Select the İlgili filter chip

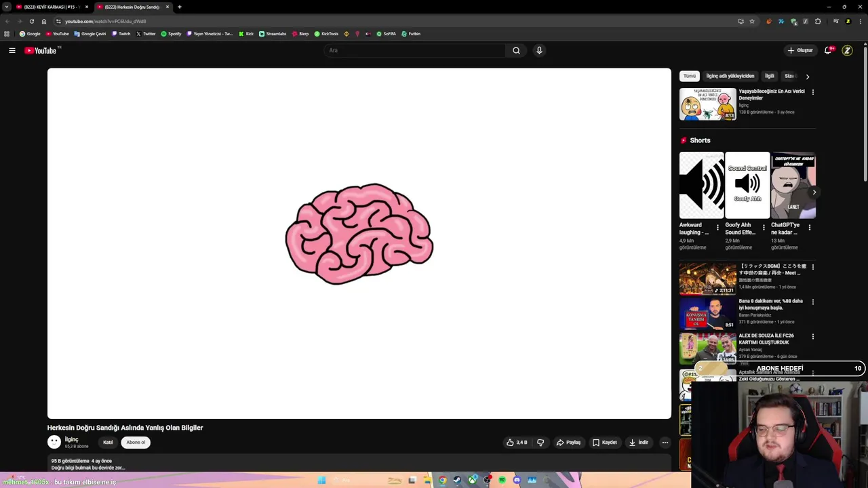coord(769,76)
